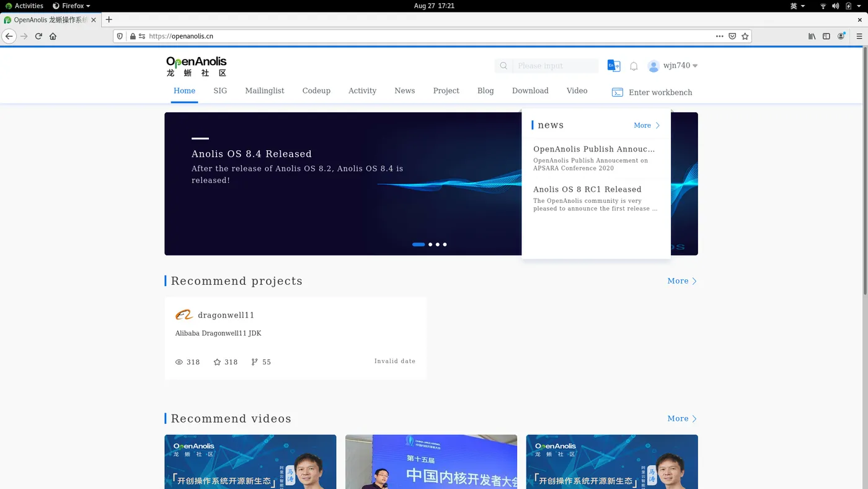Viewport: 868px width, 489px height.
Task: Click the Firefox forward arrow button
Action: coord(24,36)
